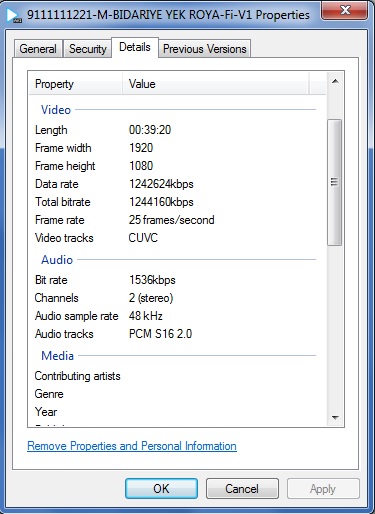Switch to the General tab
The width and height of the screenshot is (375, 514).
pos(38,49)
